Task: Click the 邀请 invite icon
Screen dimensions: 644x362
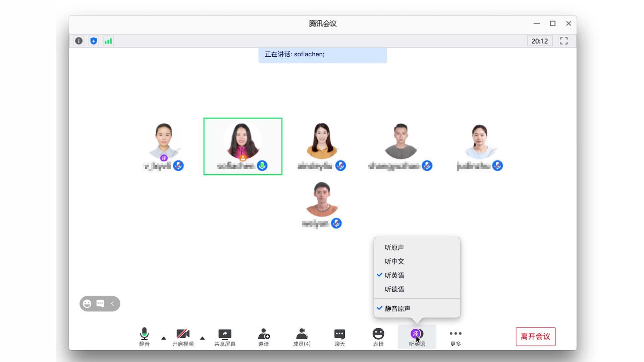Action: pos(264,337)
